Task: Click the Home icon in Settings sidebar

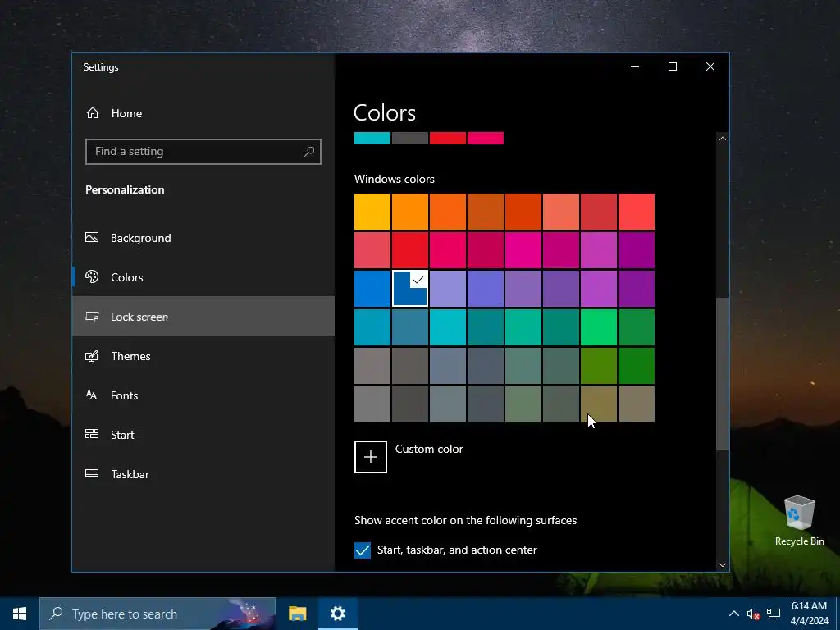Action: (93, 113)
